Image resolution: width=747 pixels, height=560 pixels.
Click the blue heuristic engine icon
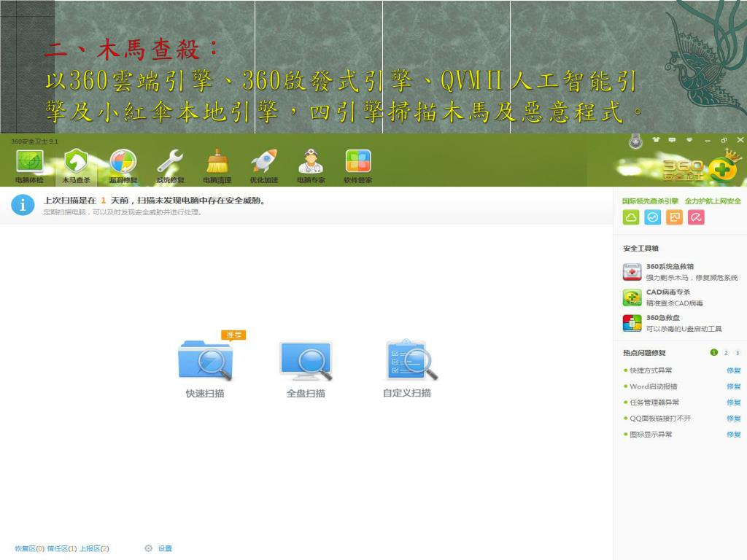pos(653,217)
